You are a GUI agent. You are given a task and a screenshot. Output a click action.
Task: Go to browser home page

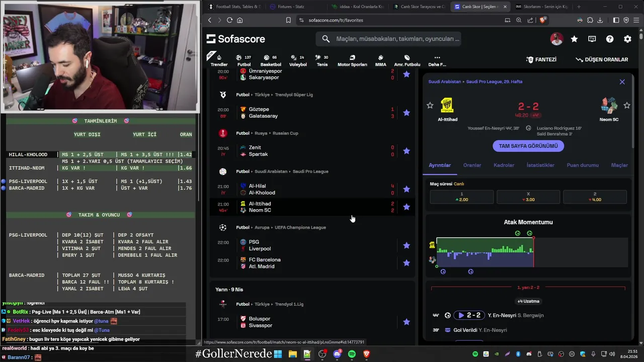coord(240,20)
